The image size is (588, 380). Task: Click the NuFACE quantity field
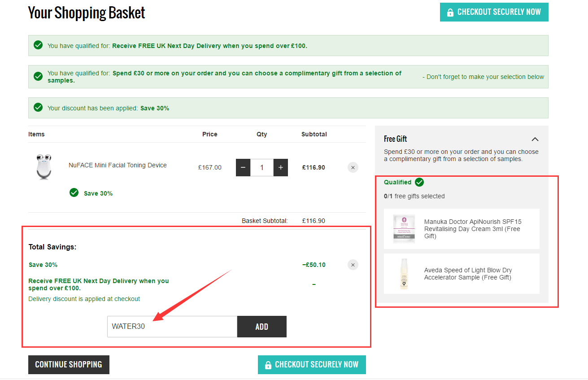pos(262,167)
